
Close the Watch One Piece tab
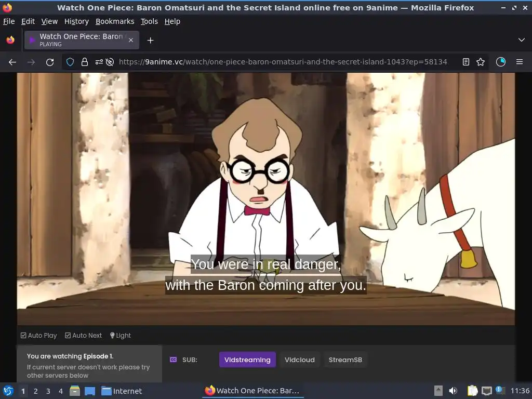tap(131, 40)
